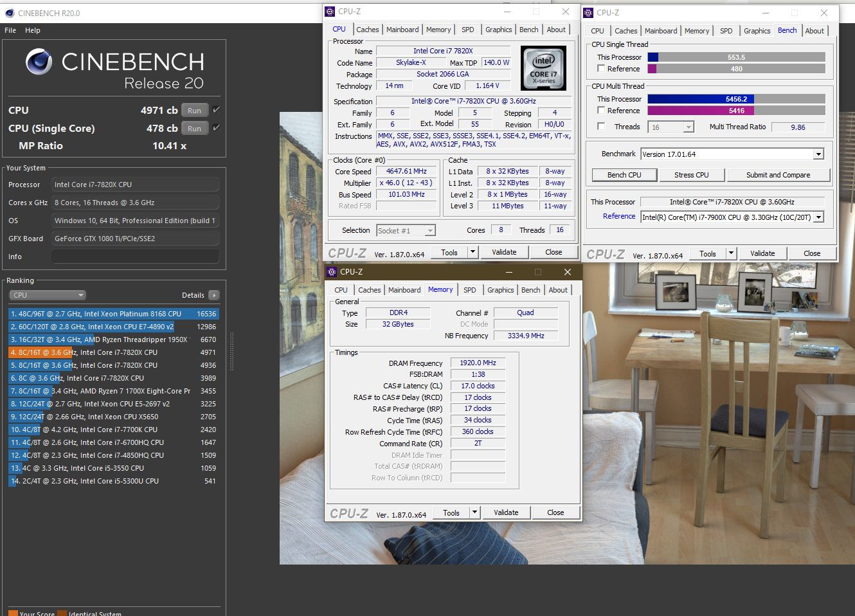
Task: Click the Processor field in Your System
Action: [x=135, y=185]
